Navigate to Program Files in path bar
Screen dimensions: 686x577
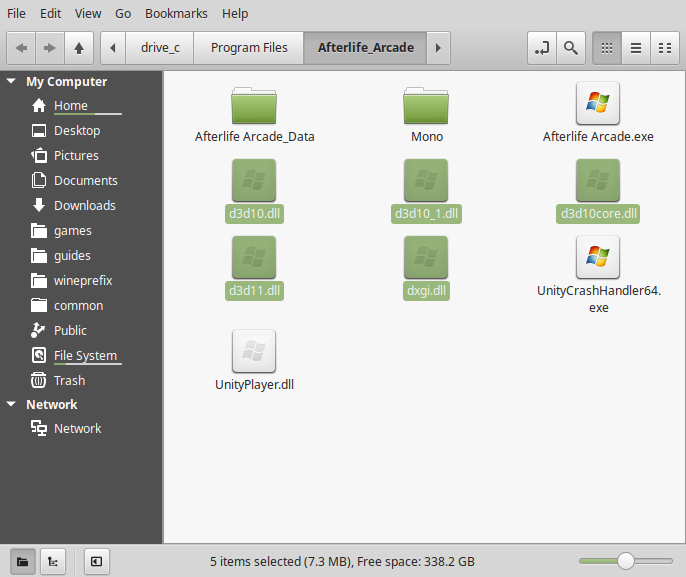(249, 48)
